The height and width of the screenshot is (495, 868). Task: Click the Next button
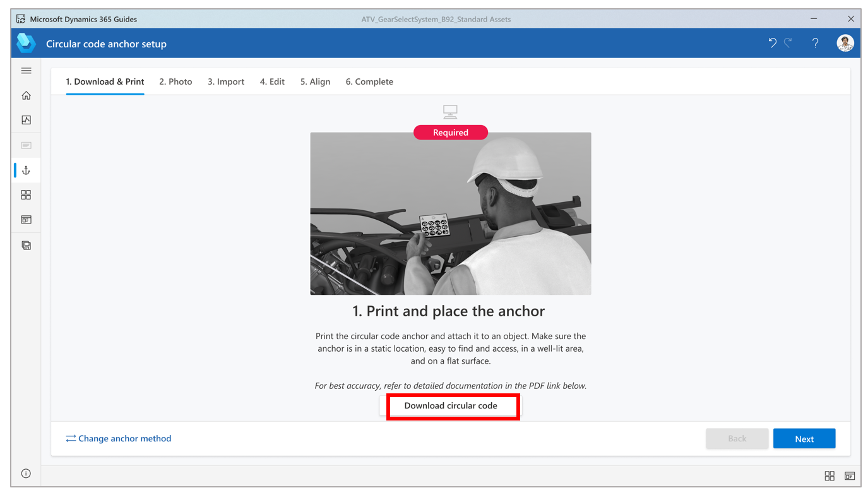(804, 439)
